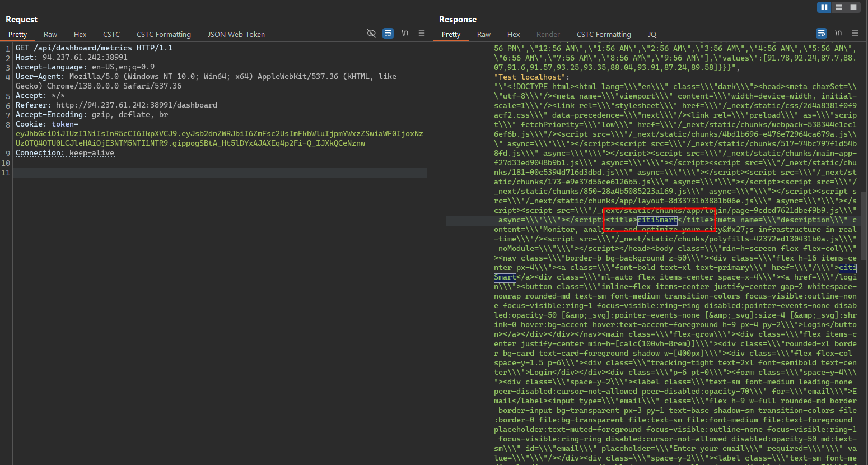
Task: Open Response CSTC Formatting tab
Action: click(604, 35)
